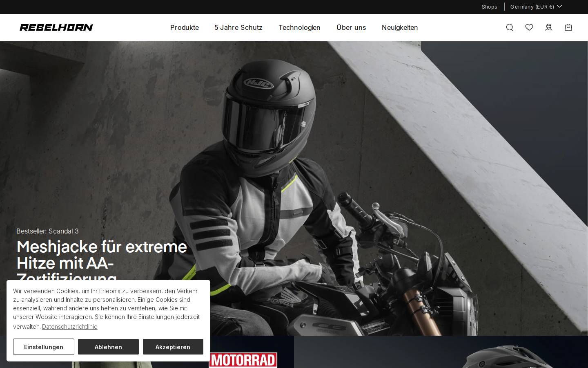
Task: Open the Neuigkeiten menu item
Action: (400, 27)
